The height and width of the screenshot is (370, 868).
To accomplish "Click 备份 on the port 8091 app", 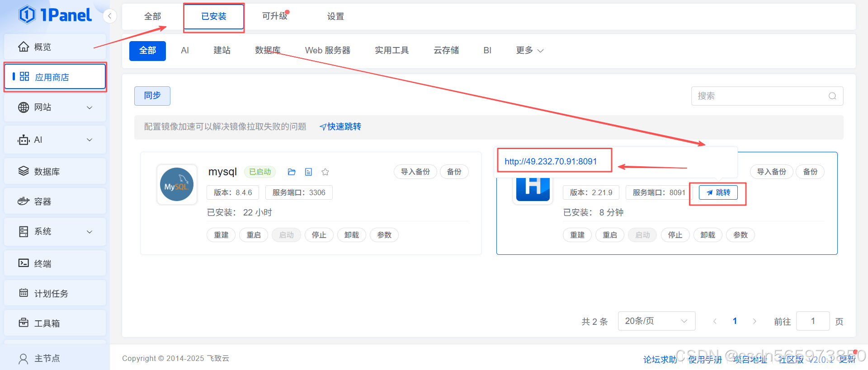I will coord(811,172).
